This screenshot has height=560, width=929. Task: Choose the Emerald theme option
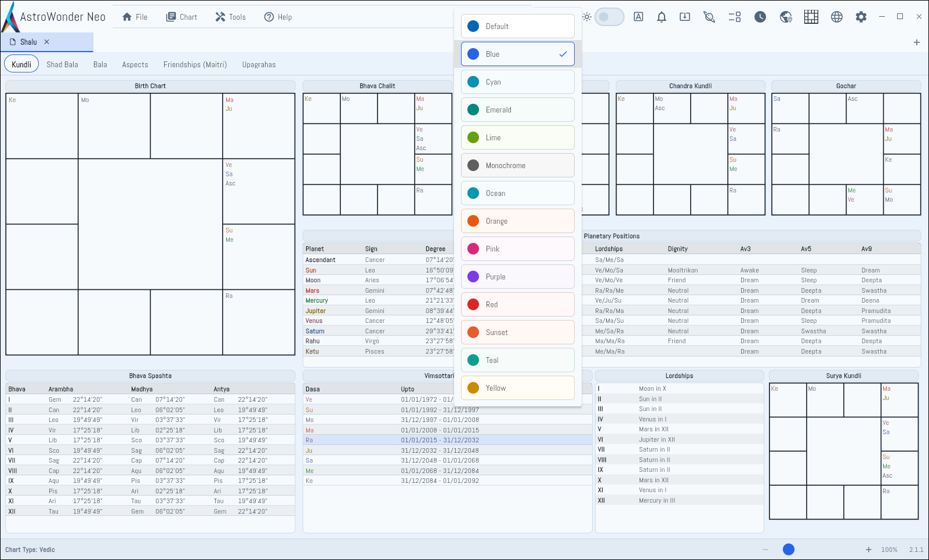tap(518, 110)
